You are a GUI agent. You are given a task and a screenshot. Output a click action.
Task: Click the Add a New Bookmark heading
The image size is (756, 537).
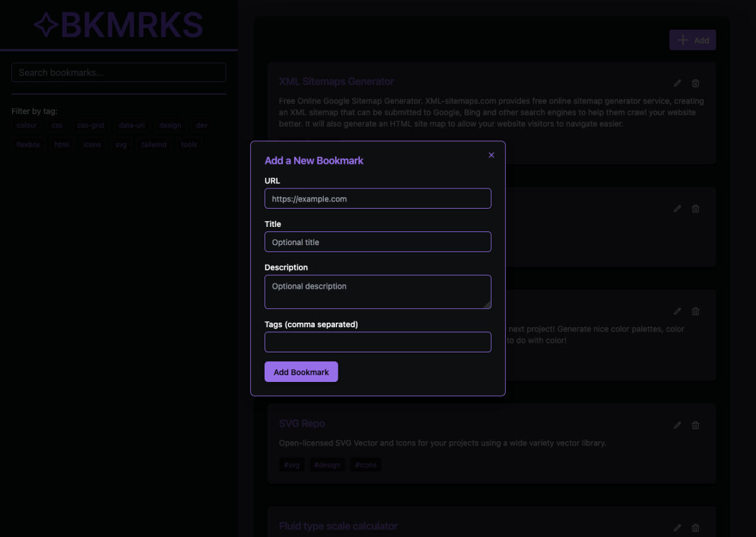[x=314, y=161]
